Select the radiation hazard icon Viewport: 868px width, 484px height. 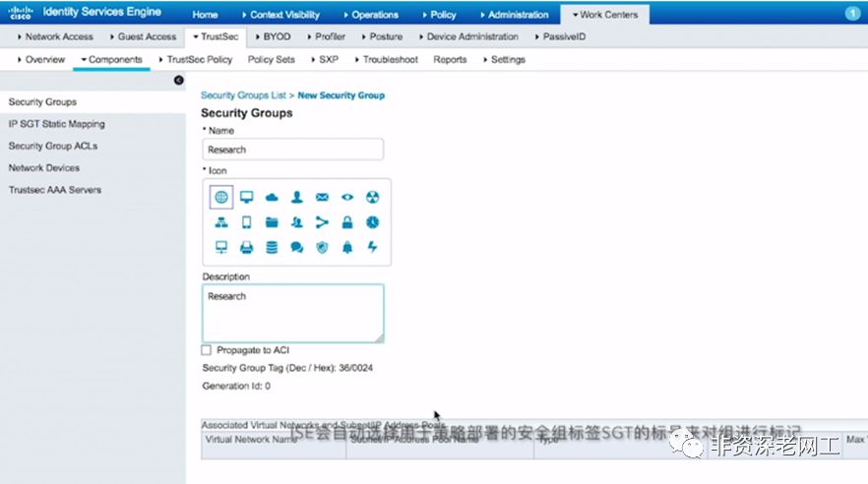(373, 197)
